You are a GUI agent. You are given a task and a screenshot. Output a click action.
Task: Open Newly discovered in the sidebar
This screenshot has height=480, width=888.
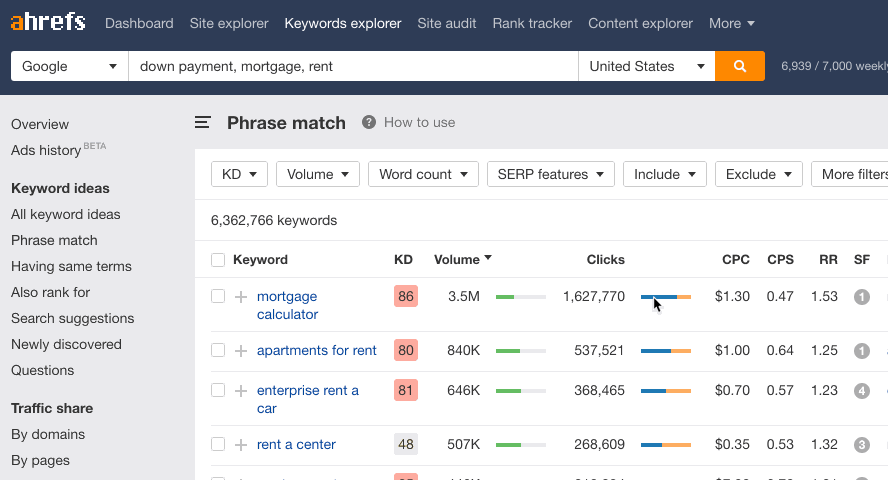click(x=66, y=345)
